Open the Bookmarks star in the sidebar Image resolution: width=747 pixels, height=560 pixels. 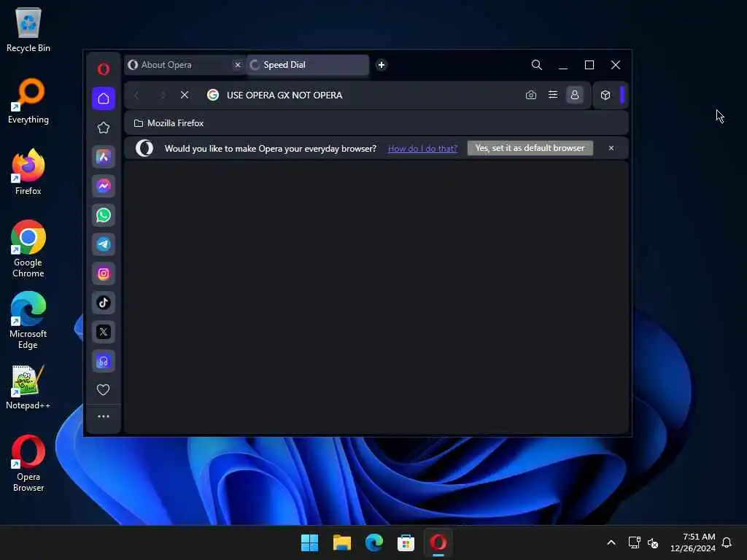104,128
